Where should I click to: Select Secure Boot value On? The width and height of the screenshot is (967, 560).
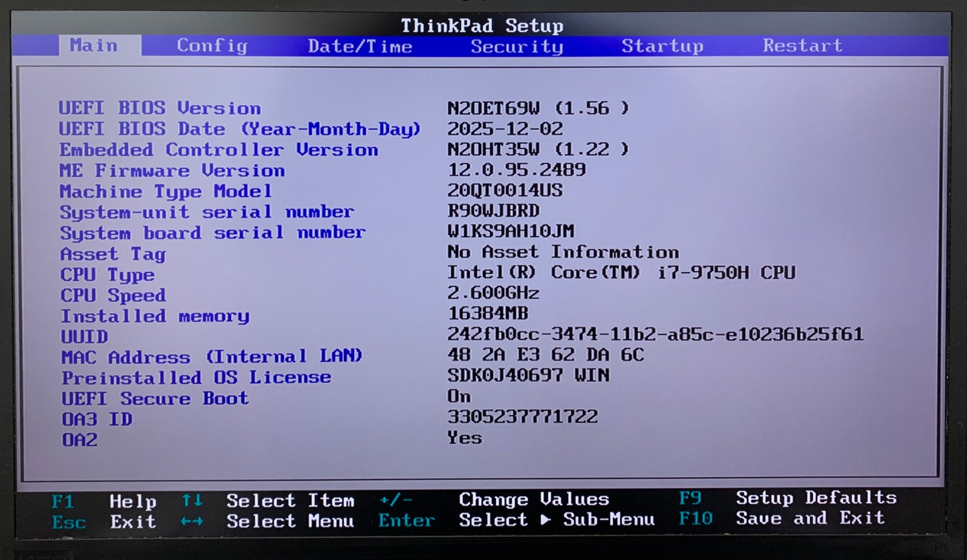click(x=459, y=396)
